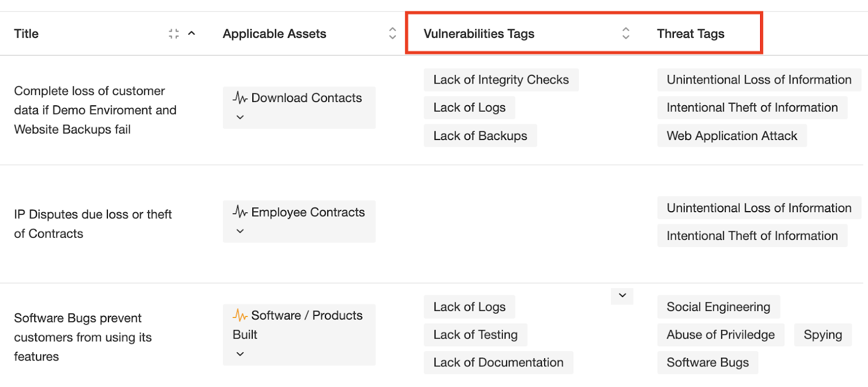868x387 pixels.
Task: Expand the Software / Products Built chevron
Action: point(240,354)
